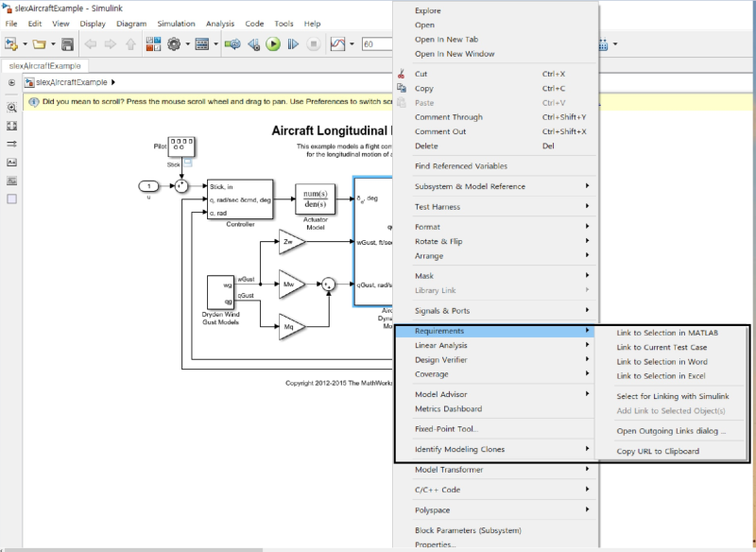Switch to the slexAircraftExample tab
The height and width of the screenshot is (552, 756).
(x=44, y=65)
